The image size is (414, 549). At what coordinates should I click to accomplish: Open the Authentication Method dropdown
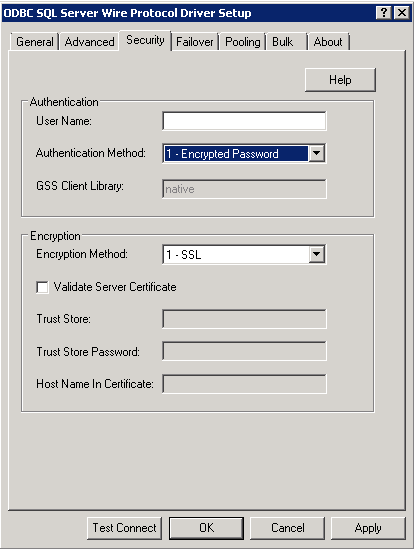pyautogui.click(x=317, y=153)
